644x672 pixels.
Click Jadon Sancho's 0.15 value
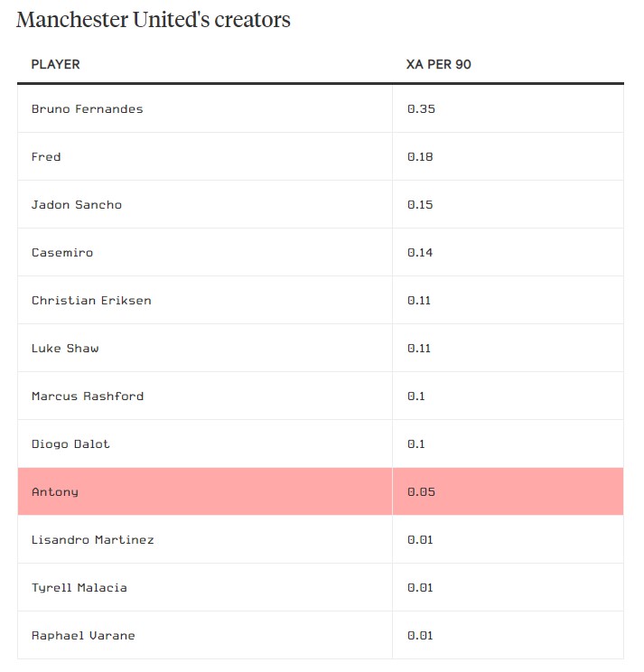[420, 205]
